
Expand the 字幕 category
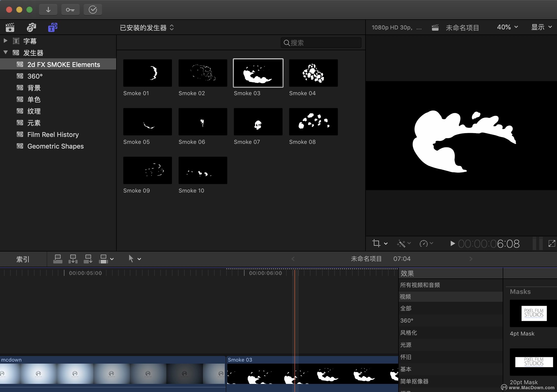click(5, 41)
